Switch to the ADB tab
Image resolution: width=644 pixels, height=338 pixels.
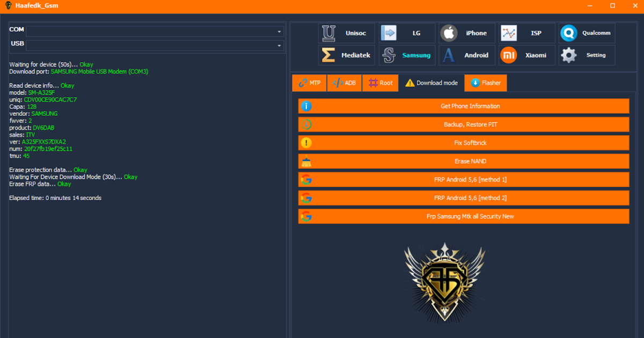click(x=344, y=83)
